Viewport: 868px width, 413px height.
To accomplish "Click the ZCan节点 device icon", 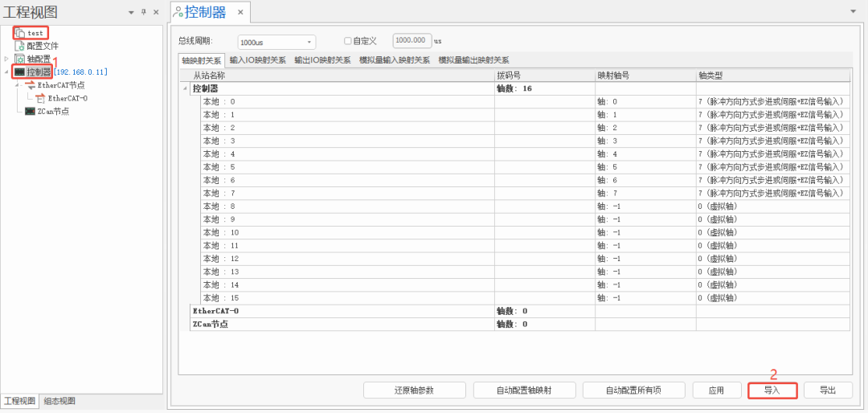I will point(30,111).
